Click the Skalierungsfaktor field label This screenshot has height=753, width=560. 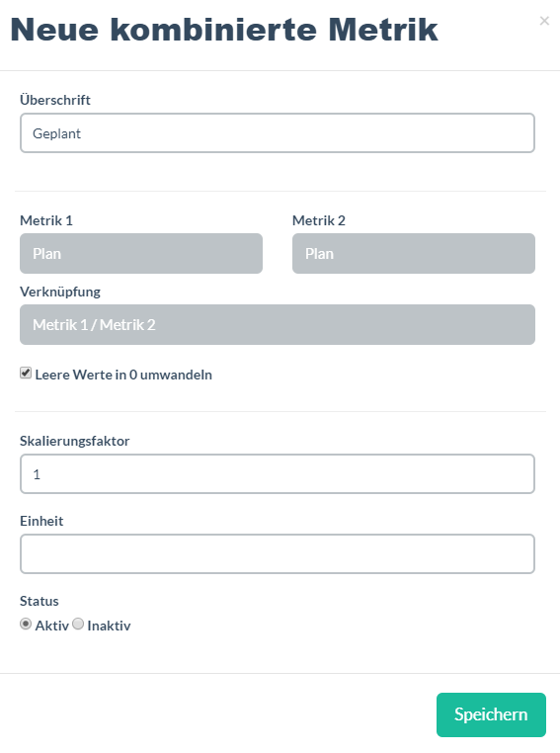75,441
